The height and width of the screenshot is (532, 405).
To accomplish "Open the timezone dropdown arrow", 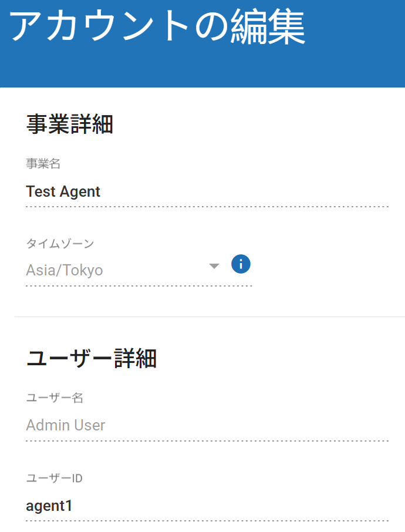I will tap(214, 267).
